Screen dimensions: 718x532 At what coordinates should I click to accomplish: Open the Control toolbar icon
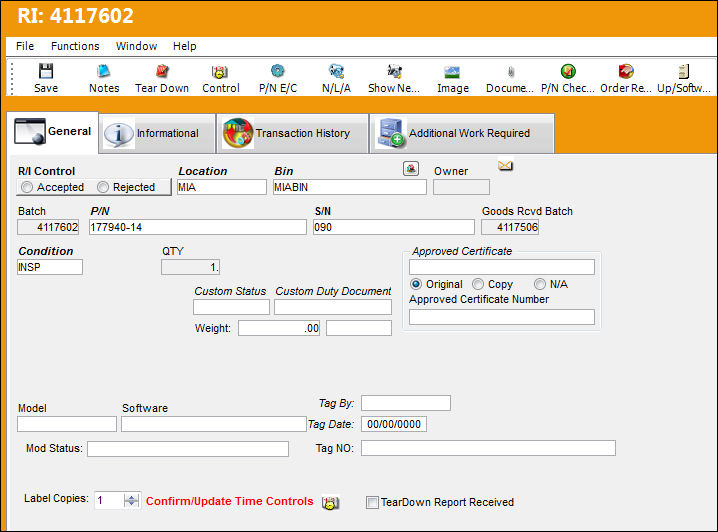click(x=220, y=72)
